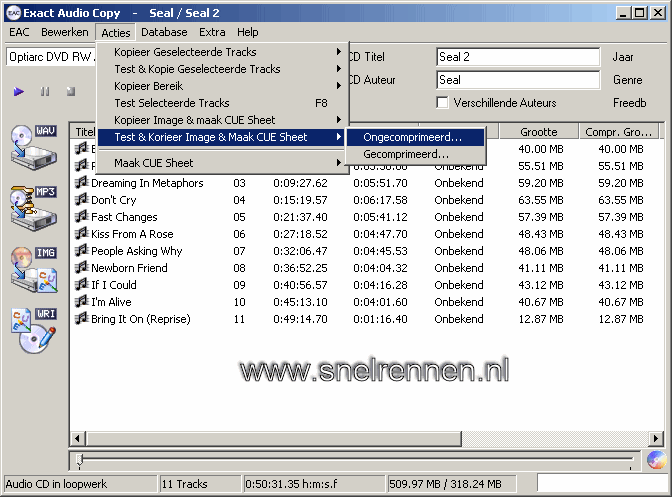Viewport: 672px width, 497px height.
Task: Toggle the Verschillende Auteurs checkbox
Action: click(x=442, y=103)
